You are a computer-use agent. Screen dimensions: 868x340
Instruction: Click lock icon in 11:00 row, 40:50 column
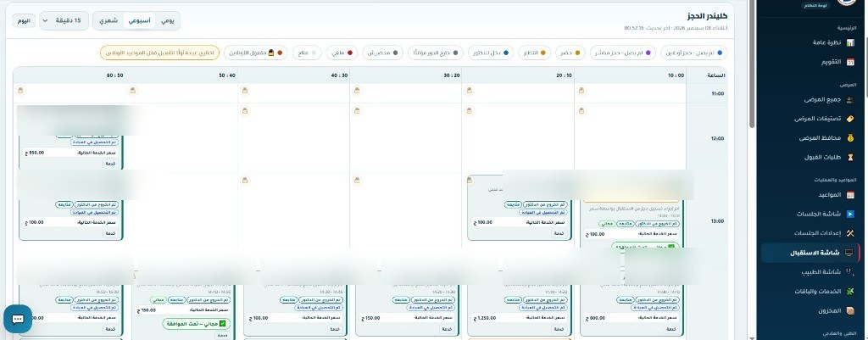[133, 90]
